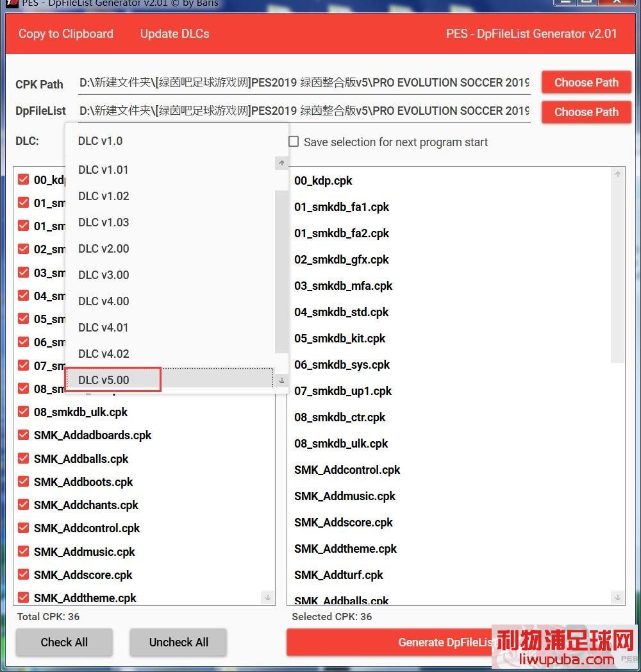The image size is (641, 672).
Task: Toggle the SMK_Addtheme.cpk checkbox
Action: click(x=24, y=598)
